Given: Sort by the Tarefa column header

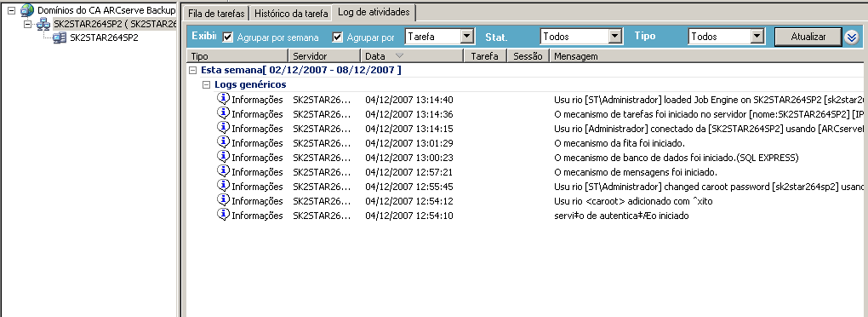Looking at the screenshot, I should [484, 56].
